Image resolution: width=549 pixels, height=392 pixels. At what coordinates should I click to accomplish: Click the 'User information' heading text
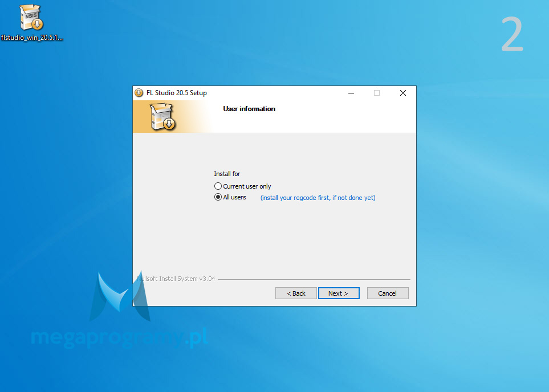coord(249,109)
